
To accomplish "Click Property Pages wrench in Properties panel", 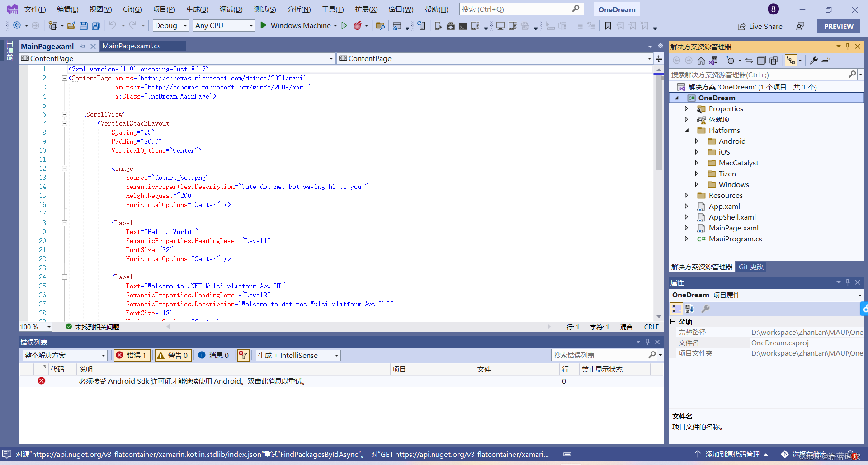I will click(x=705, y=309).
